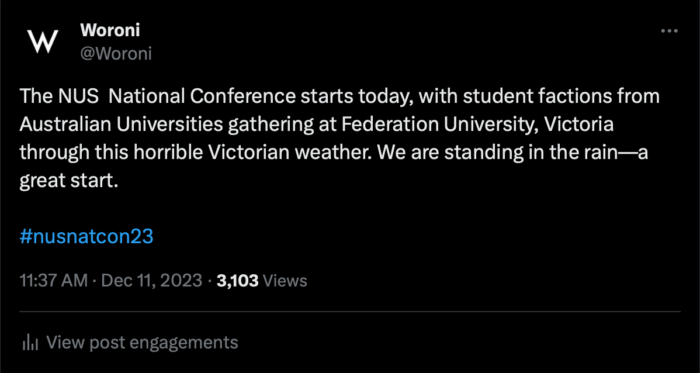Select the 3,103 view count number
The image size is (700, 373).
coord(238,281)
